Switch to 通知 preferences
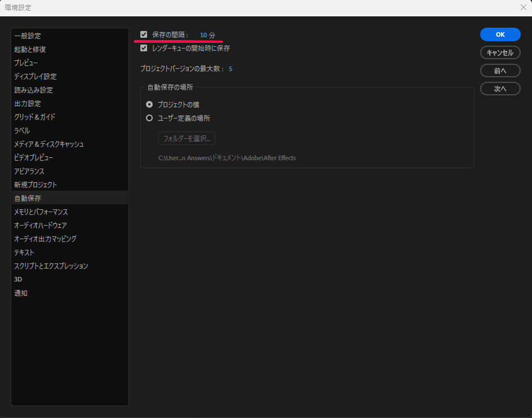The width and height of the screenshot is (532, 418). [21, 293]
